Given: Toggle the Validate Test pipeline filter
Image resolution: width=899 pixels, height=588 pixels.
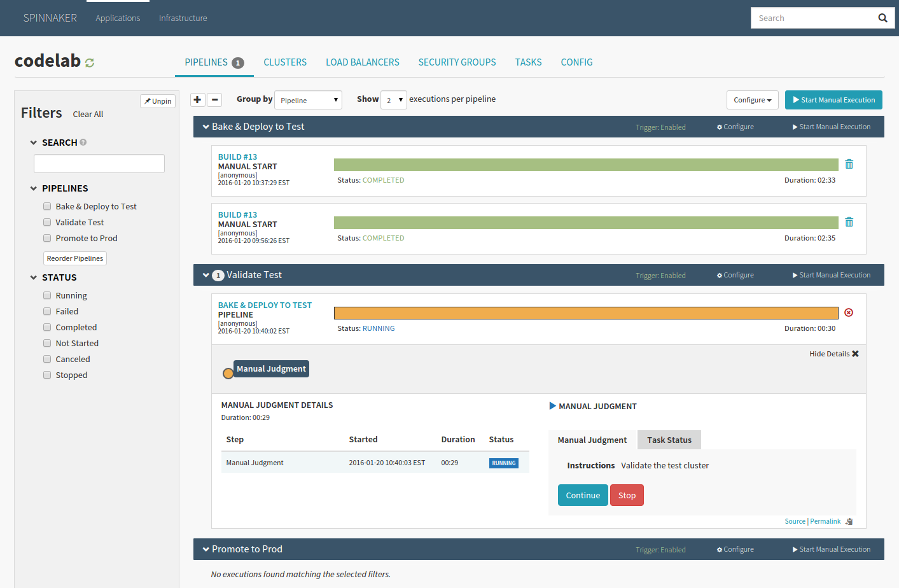Looking at the screenshot, I should click(47, 222).
